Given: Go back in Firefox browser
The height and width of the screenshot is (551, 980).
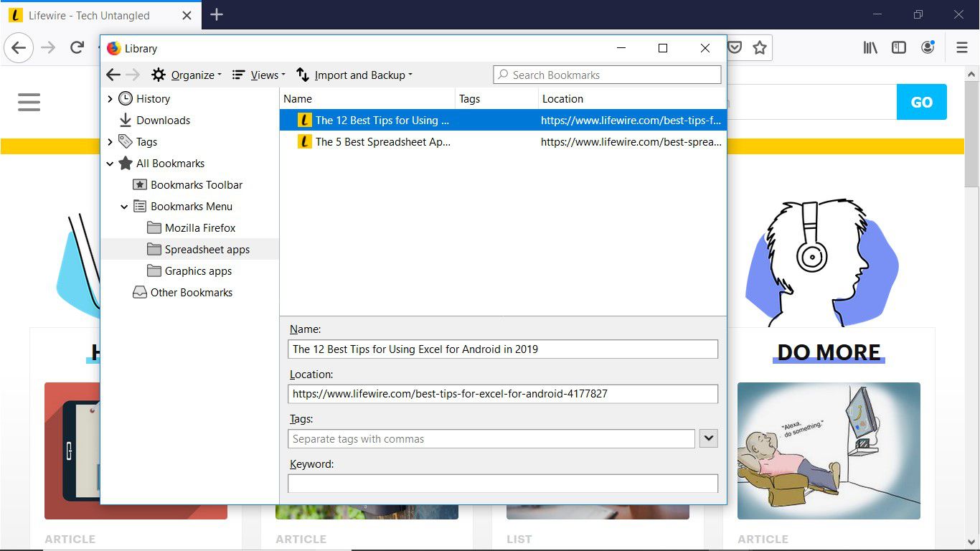Looking at the screenshot, I should point(19,48).
